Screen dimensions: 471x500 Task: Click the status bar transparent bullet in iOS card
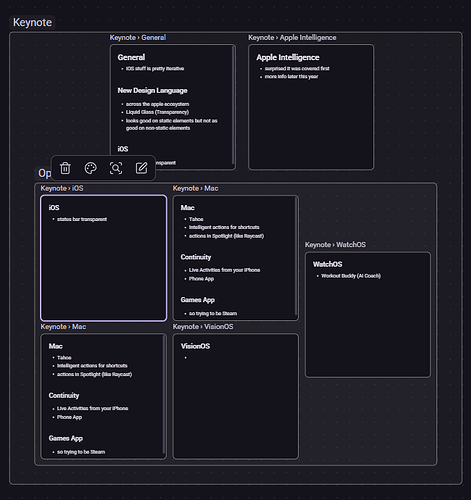pos(82,219)
